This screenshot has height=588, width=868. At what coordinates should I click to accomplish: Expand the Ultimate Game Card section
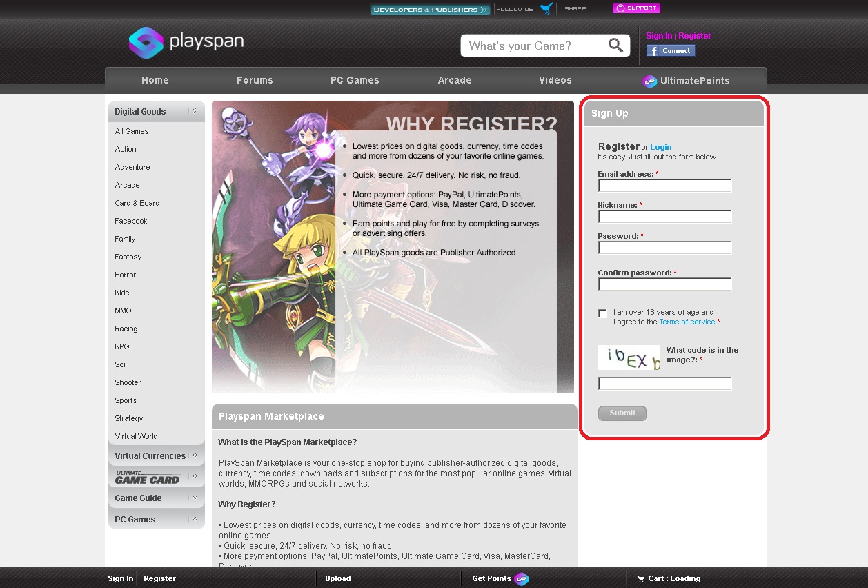coord(194,476)
